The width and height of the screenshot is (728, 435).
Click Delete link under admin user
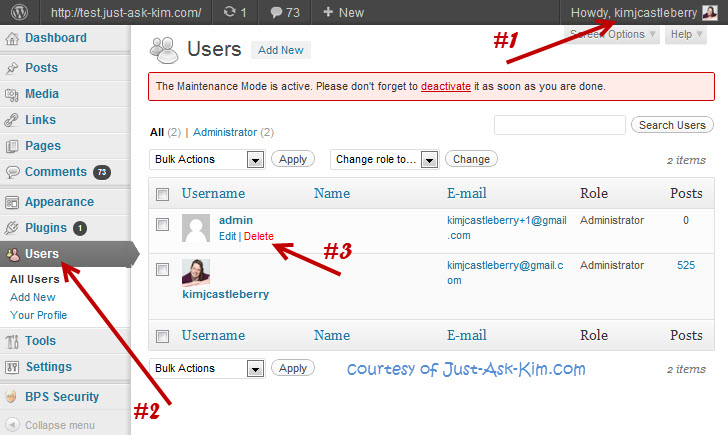259,236
